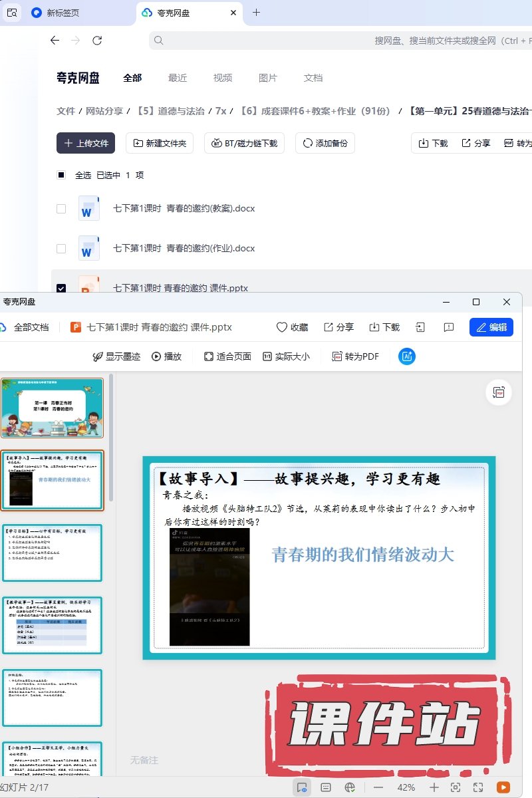Click the 上传文件 upload button

tap(86, 143)
